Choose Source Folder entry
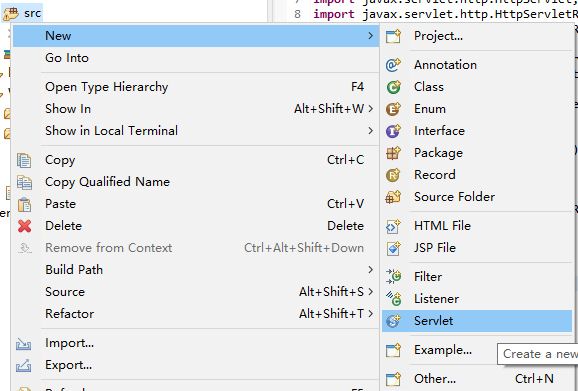The width and height of the screenshot is (578, 391). point(477,197)
